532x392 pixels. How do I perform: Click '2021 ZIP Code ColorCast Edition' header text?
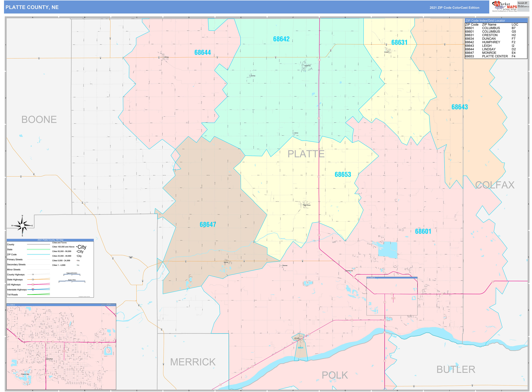454,8
